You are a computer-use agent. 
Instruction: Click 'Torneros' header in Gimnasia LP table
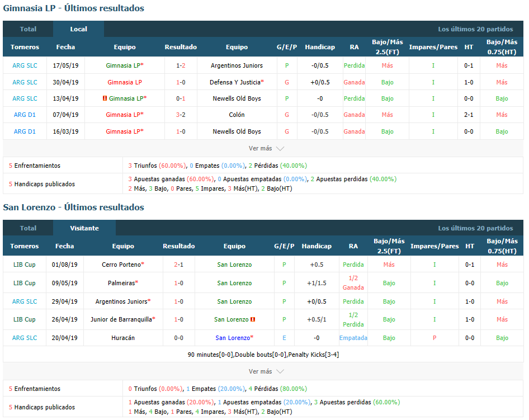pyautogui.click(x=25, y=47)
